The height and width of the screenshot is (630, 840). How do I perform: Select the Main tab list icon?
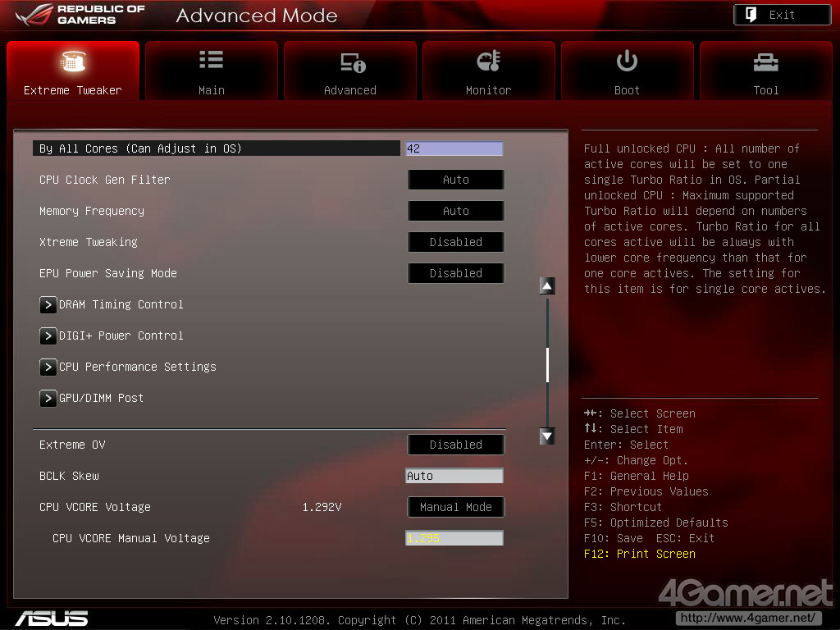point(211,61)
